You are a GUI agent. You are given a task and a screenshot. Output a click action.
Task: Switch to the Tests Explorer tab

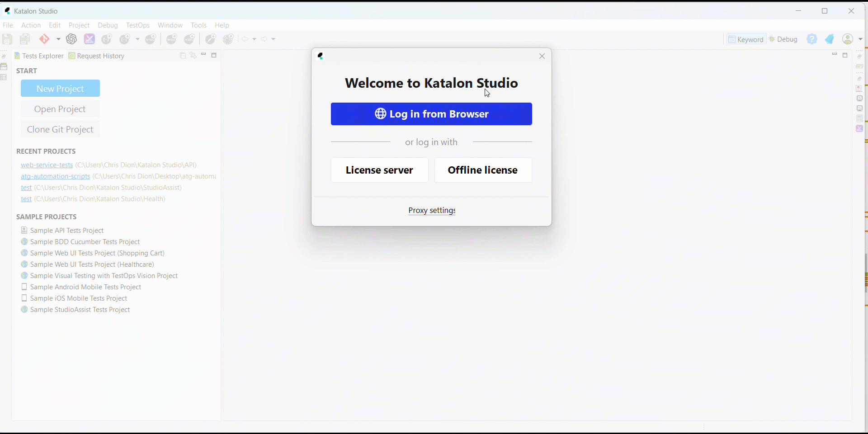pyautogui.click(x=39, y=56)
